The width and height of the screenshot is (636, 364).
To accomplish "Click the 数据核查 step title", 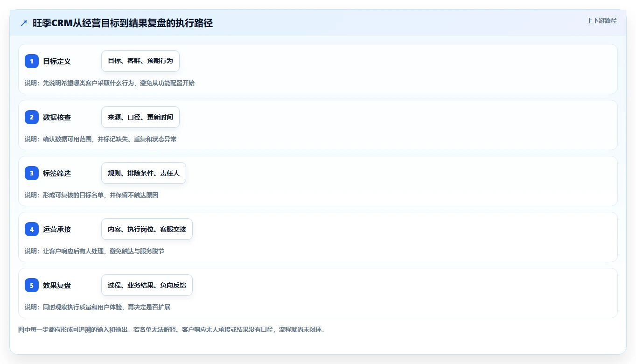I will click(57, 117).
